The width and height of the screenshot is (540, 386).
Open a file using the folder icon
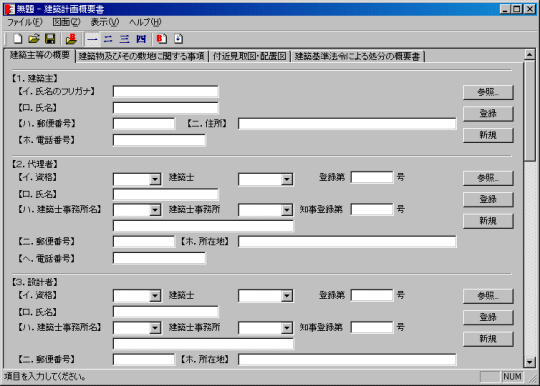pos(34,39)
